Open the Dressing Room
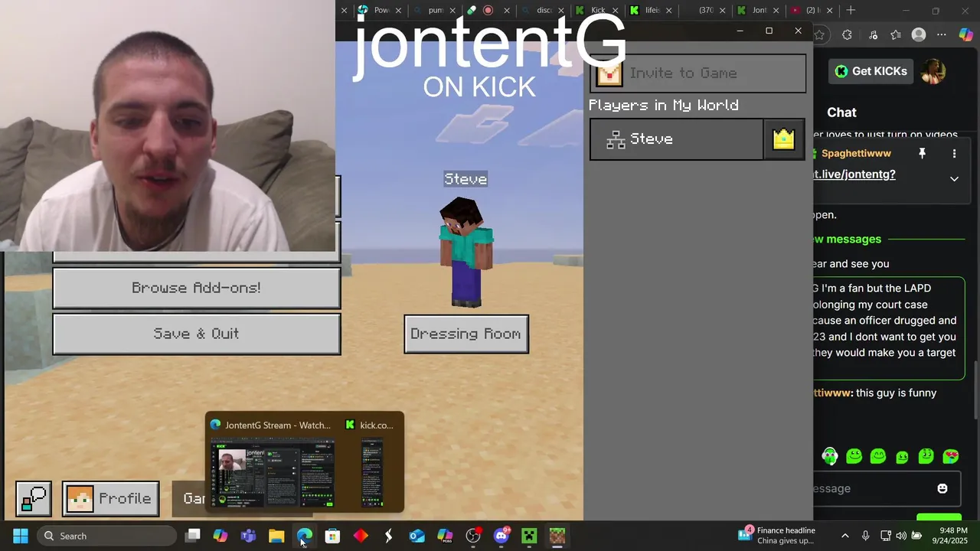The height and width of the screenshot is (551, 980). pos(466,334)
